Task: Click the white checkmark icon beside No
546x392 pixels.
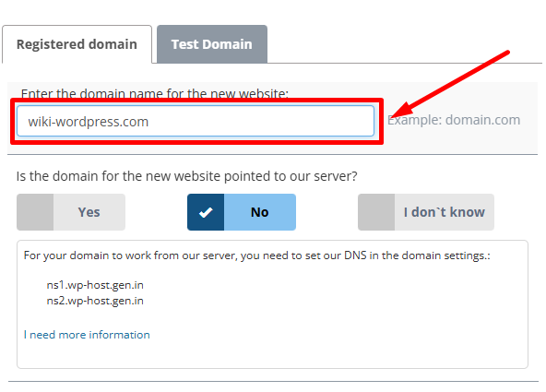Action: tap(206, 212)
